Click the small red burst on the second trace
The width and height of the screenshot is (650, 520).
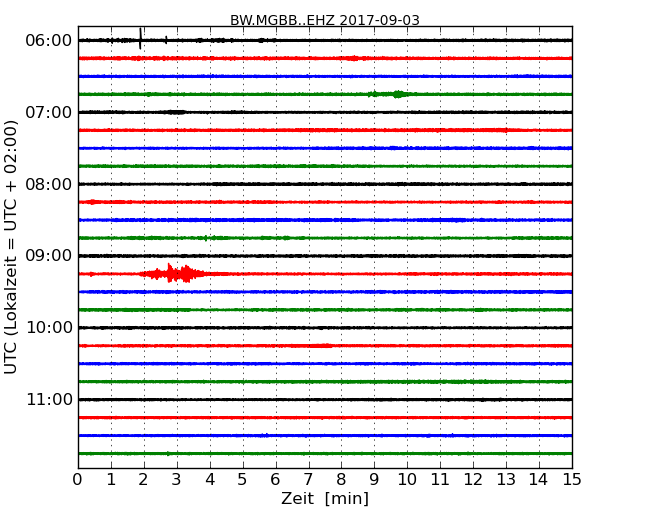tap(353, 58)
